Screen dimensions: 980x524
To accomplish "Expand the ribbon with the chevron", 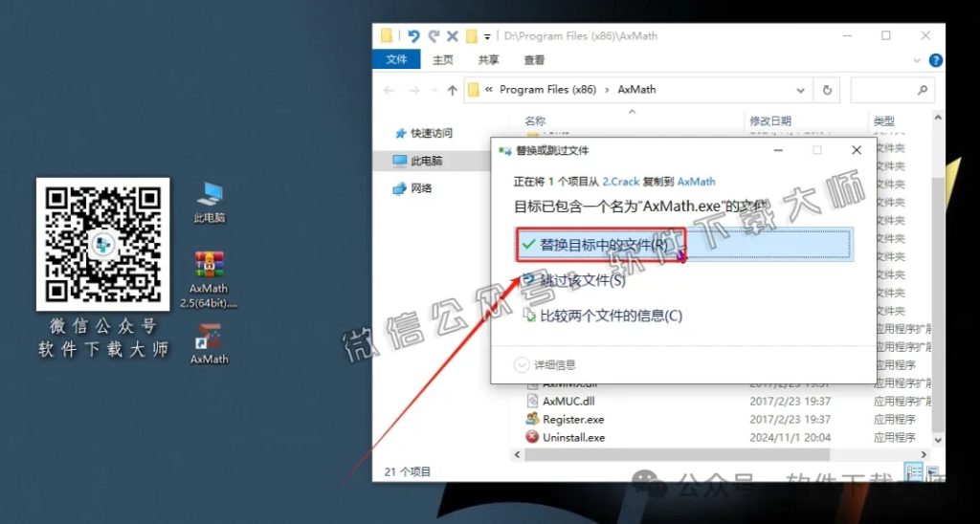I will click(917, 60).
